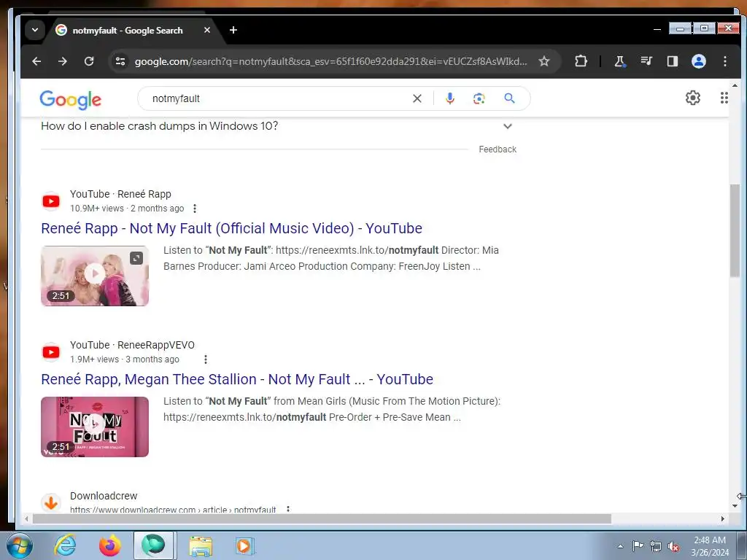
Task: Launch Internet Explorer from taskbar
Action: coord(65,545)
